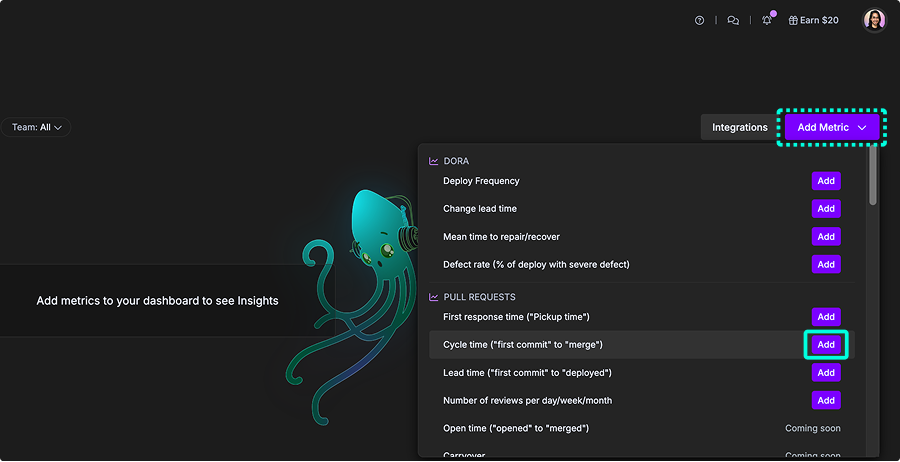The width and height of the screenshot is (900, 462).
Task: Select the Cycle time row label
Action: point(523,345)
